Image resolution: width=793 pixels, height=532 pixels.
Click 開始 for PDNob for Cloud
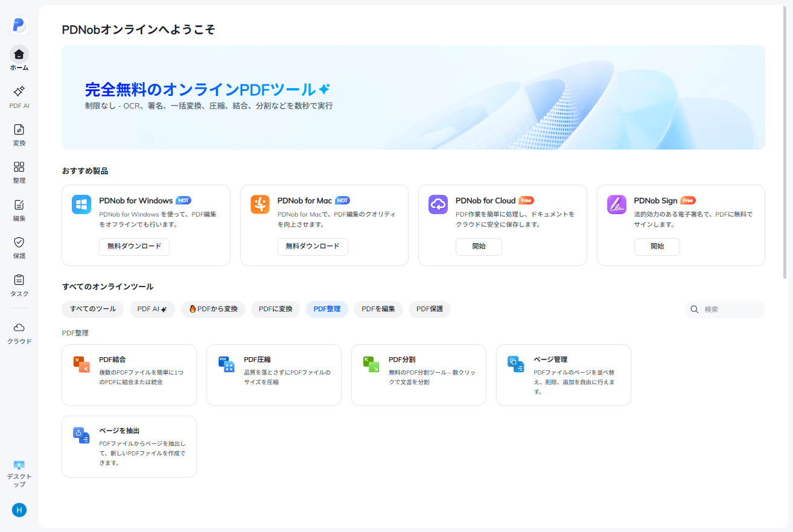pos(479,247)
